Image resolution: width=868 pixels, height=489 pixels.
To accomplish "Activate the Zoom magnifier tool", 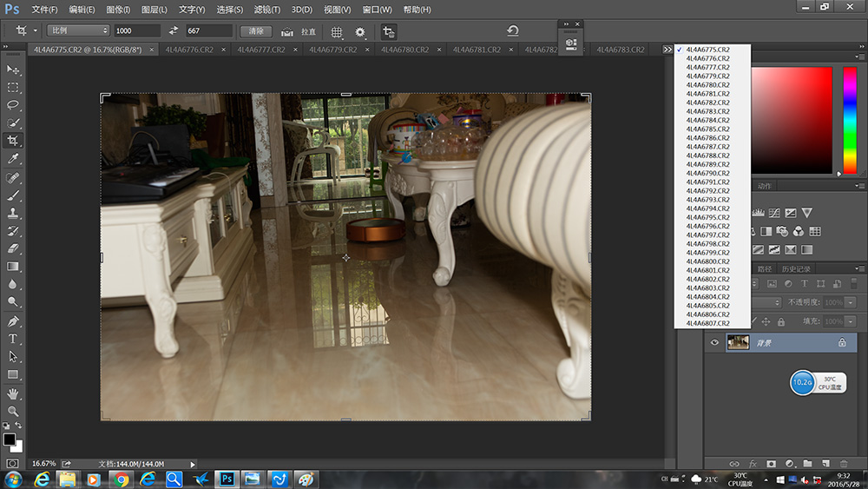I will 13,411.
